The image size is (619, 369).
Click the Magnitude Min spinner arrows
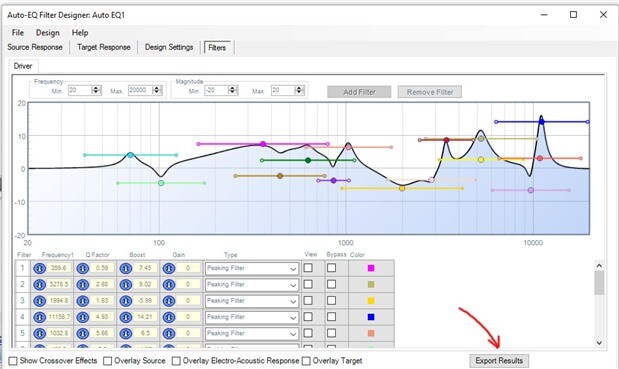click(x=233, y=90)
